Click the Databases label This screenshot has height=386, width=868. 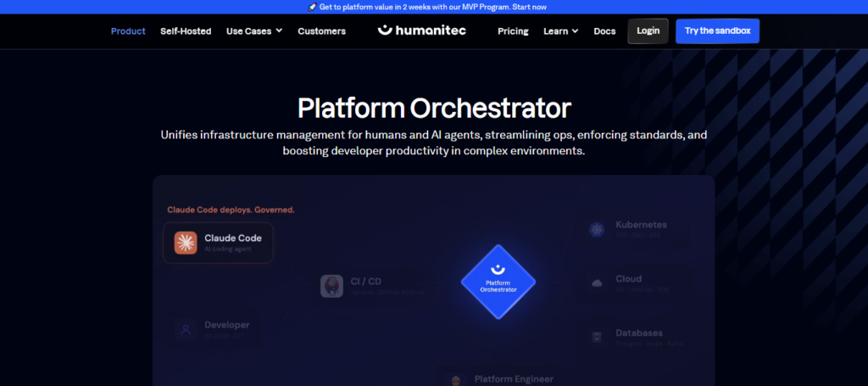[639, 333]
